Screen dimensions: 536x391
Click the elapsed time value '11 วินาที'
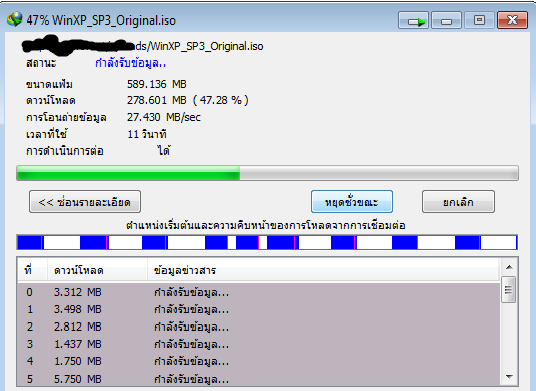click(147, 134)
